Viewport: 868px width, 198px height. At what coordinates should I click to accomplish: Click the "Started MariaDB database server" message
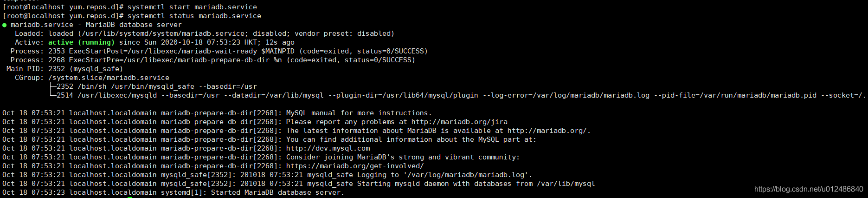277,192
